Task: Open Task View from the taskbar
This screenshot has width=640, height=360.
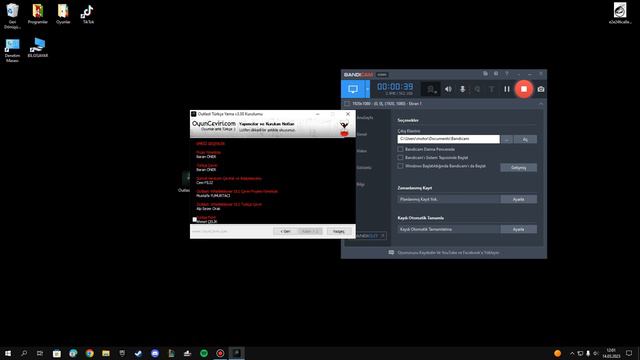Action: tap(40, 353)
